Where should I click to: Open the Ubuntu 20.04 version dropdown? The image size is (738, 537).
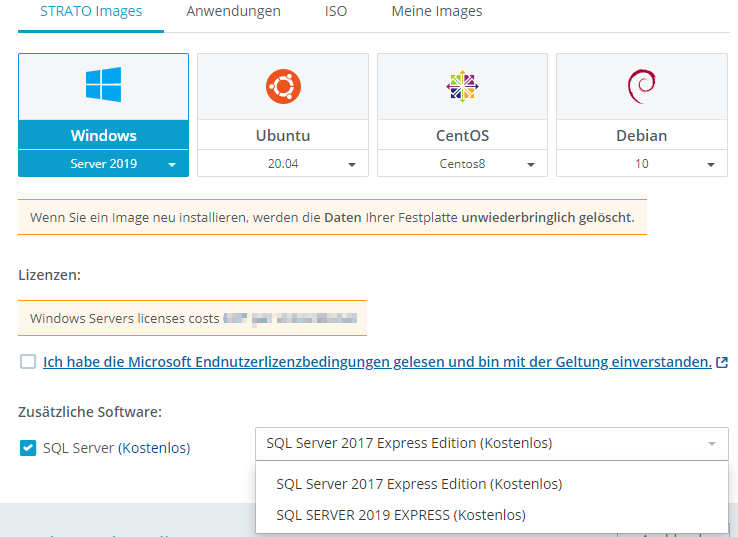[283, 164]
